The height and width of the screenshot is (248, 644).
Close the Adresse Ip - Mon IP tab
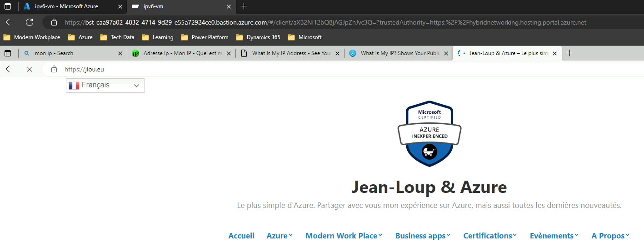click(229, 53)
